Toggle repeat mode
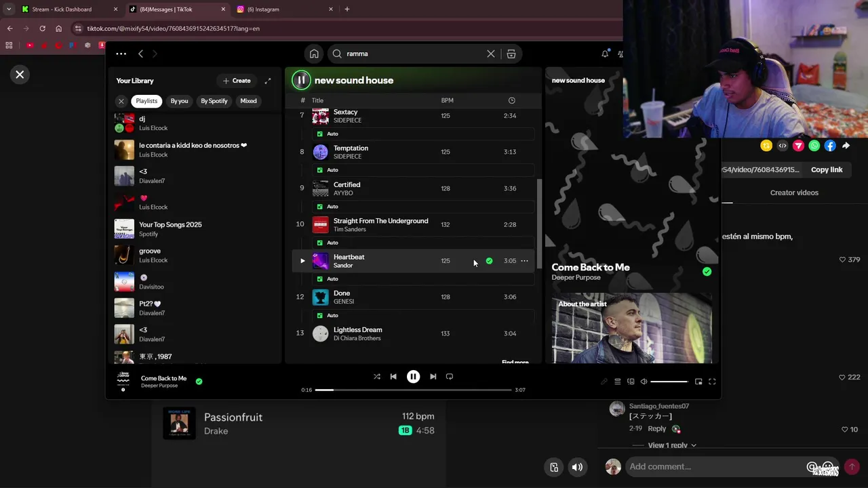868x488 pixels. tap(449, 377)
